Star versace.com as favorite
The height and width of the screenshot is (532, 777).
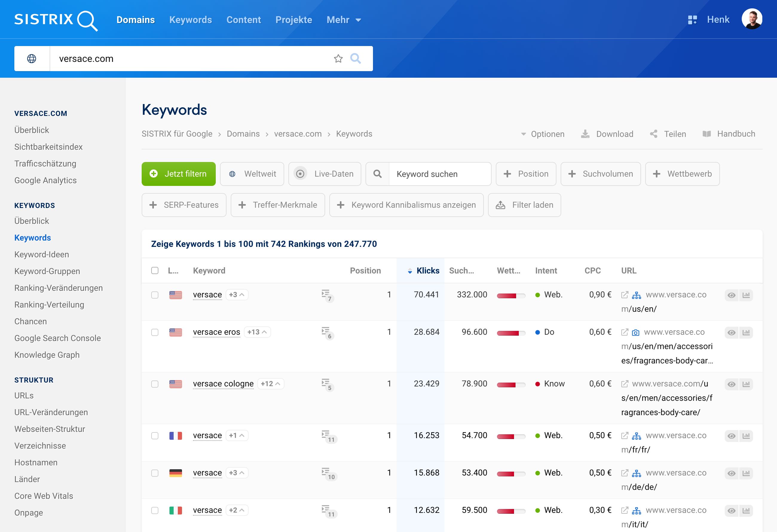click(x=338, y=59)
